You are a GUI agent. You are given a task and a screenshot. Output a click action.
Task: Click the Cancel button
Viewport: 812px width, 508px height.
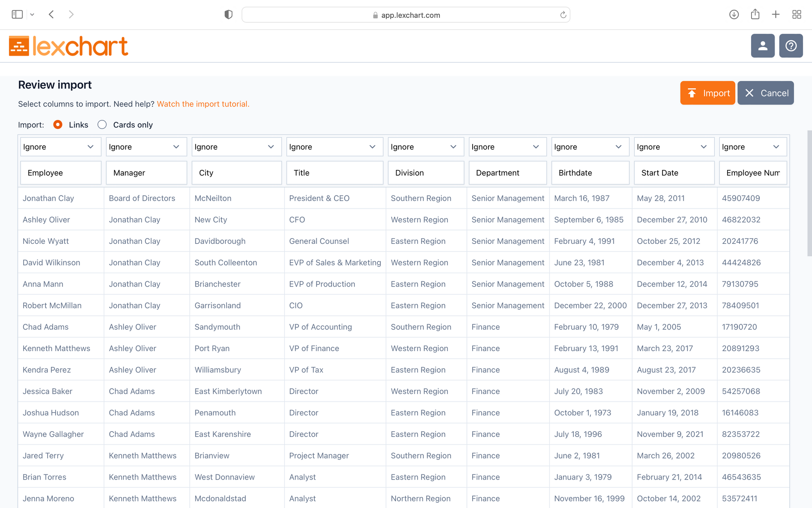(x=766, y=93)
